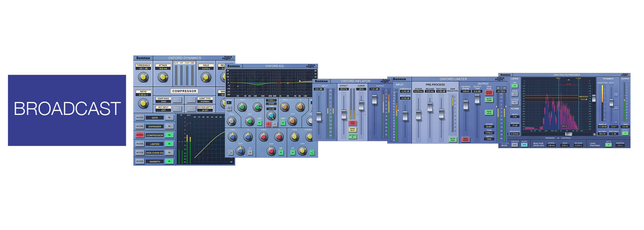Open the Limiter TYPE-2 selector
644x230 pixels.
[489, 133]
